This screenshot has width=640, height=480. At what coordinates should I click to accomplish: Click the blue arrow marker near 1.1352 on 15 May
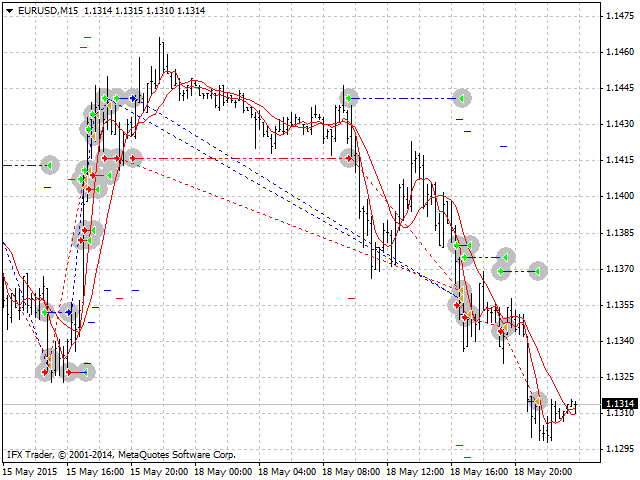69,313
